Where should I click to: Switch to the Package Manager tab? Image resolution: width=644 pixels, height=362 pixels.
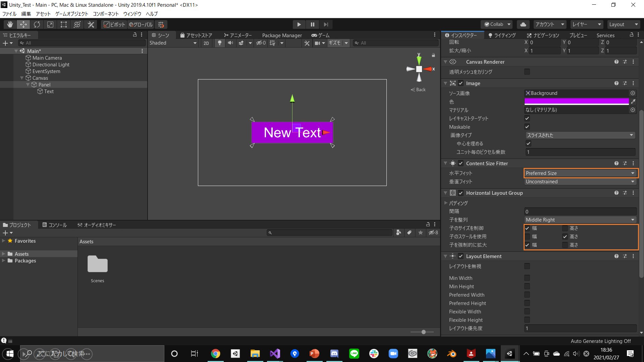coord(282,35)
